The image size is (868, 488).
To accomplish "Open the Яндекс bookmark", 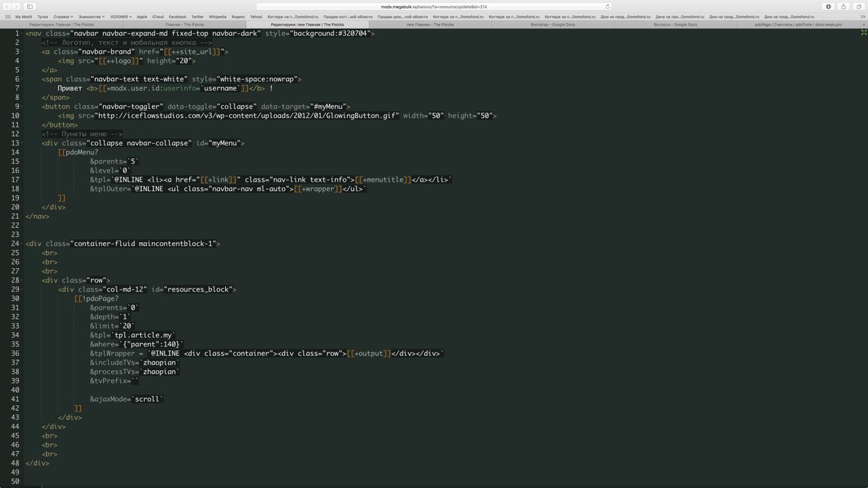I will tap(239, 16).
